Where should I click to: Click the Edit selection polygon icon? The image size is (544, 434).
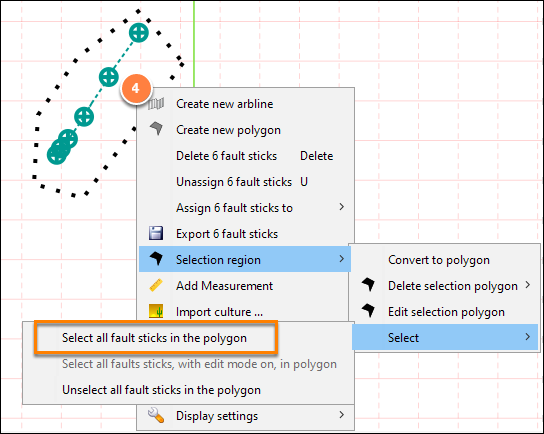(x=368, y=310)
